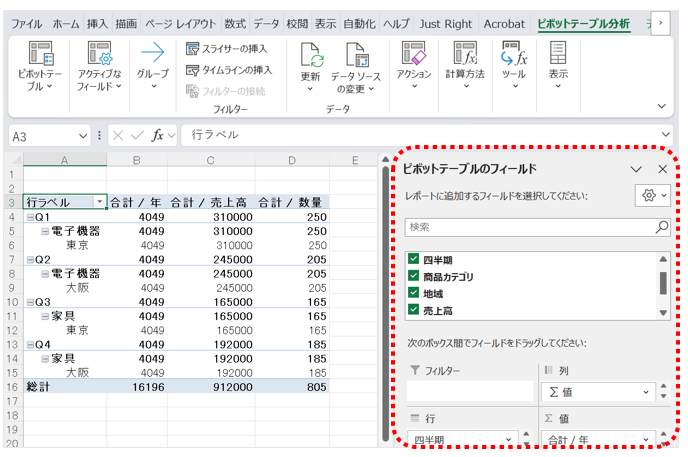The width and height of the screenshot is (688, 457).
Task: Switch to the Acrobat tab
Action: tap(504, 24)
